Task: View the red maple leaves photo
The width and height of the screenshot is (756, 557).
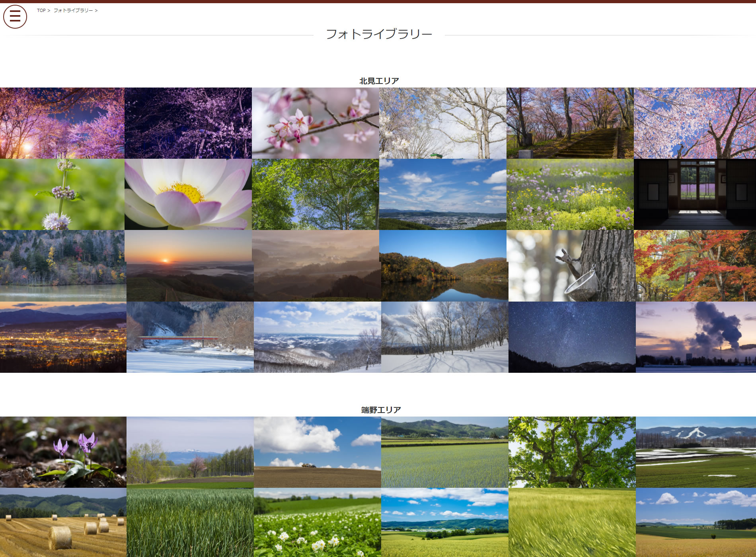Action: 696,266
